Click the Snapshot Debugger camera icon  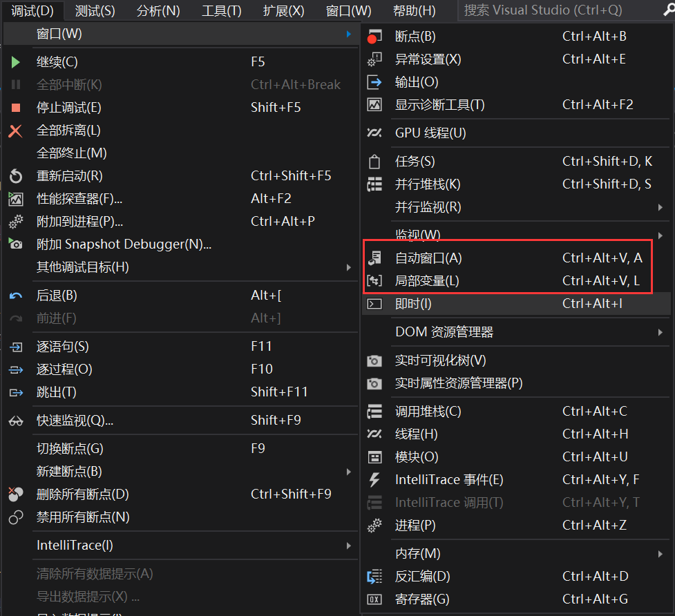(15, 244)
